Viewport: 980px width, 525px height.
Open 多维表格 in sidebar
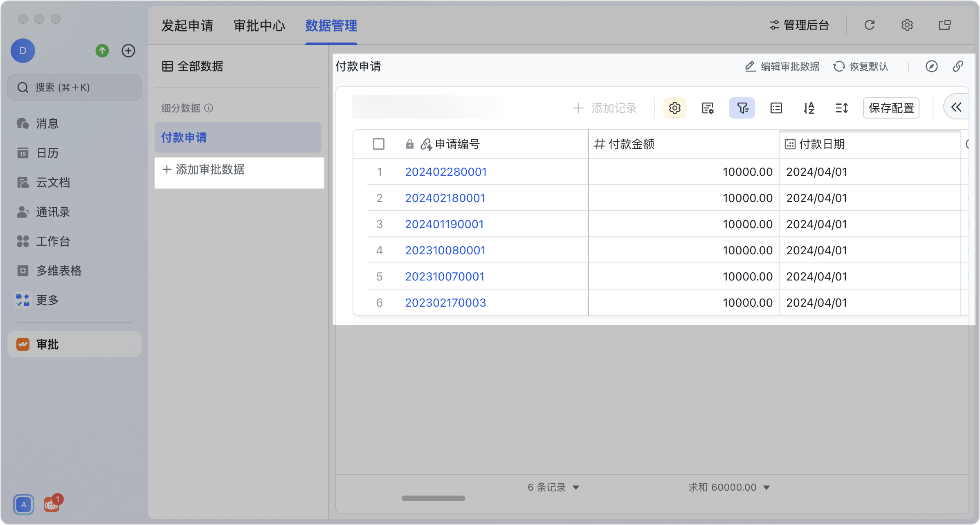pyautogui.click(x=49, y=271)
